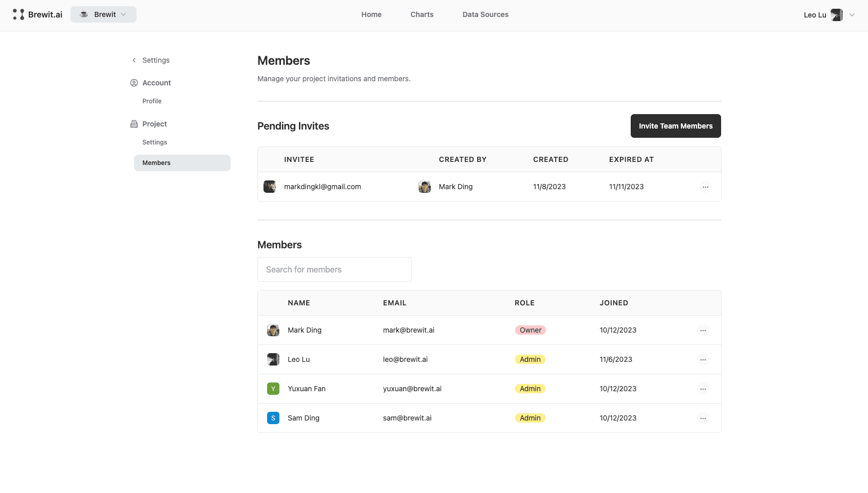
Task: Click the Invite Team Members button
Action: point(675,126)
